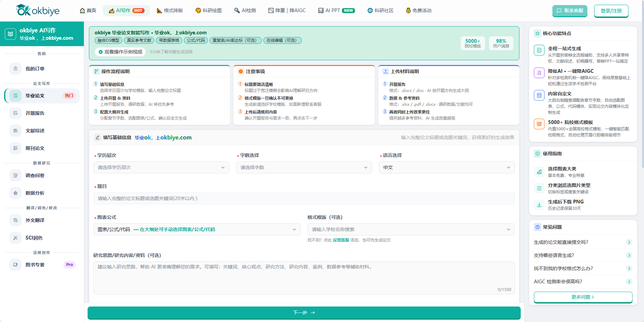Click the okbiye AI写作 book icon
644x322 pixels.
click(x=10, y=34)
